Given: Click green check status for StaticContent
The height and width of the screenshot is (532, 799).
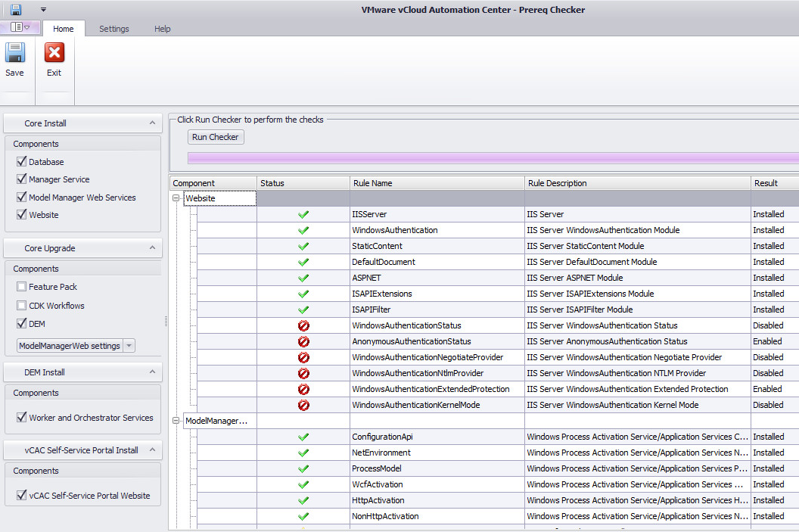Looking at the screenshot, I should [x=303, y=246].
